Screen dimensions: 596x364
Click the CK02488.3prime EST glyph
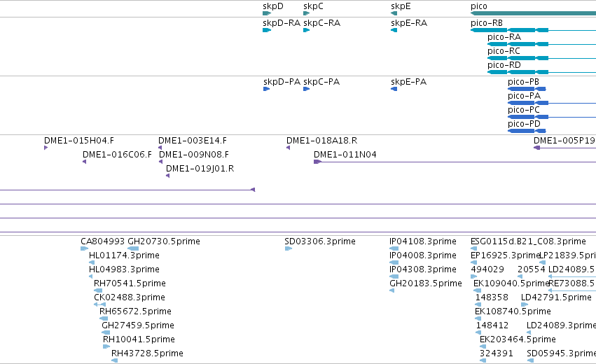click(100, 304)
